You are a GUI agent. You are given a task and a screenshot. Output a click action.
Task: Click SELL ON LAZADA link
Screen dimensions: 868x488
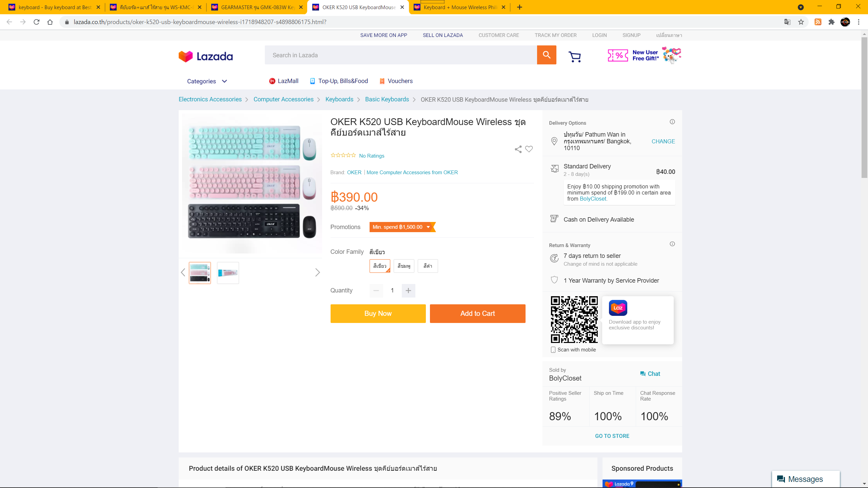pos(442,35)
